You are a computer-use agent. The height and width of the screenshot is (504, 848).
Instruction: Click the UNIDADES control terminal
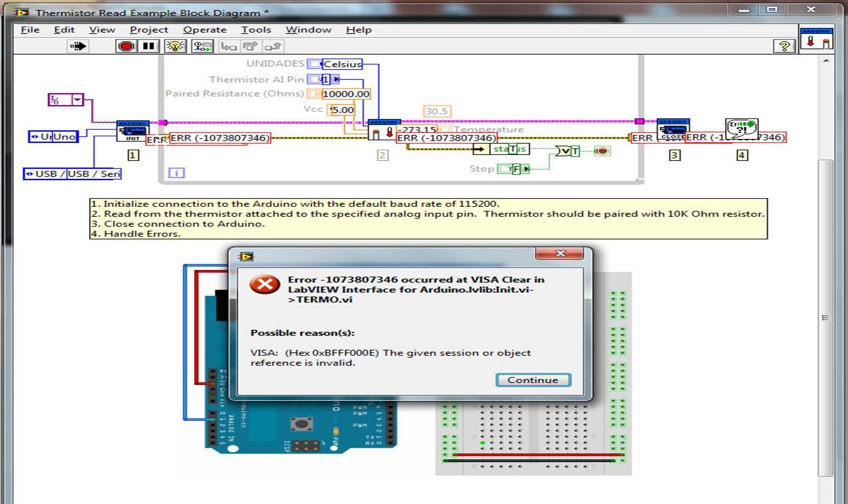315,64
